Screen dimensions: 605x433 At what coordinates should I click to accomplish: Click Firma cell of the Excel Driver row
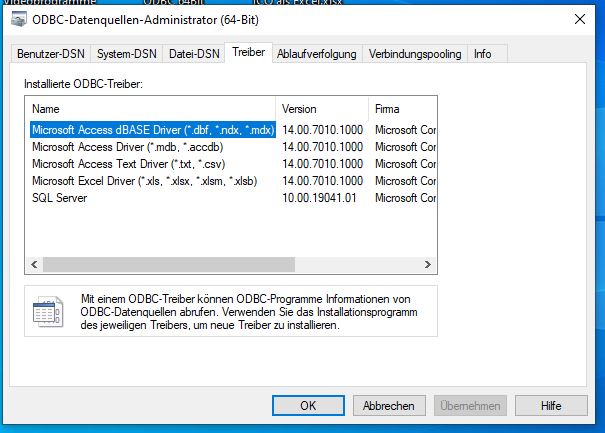(405, 181)
